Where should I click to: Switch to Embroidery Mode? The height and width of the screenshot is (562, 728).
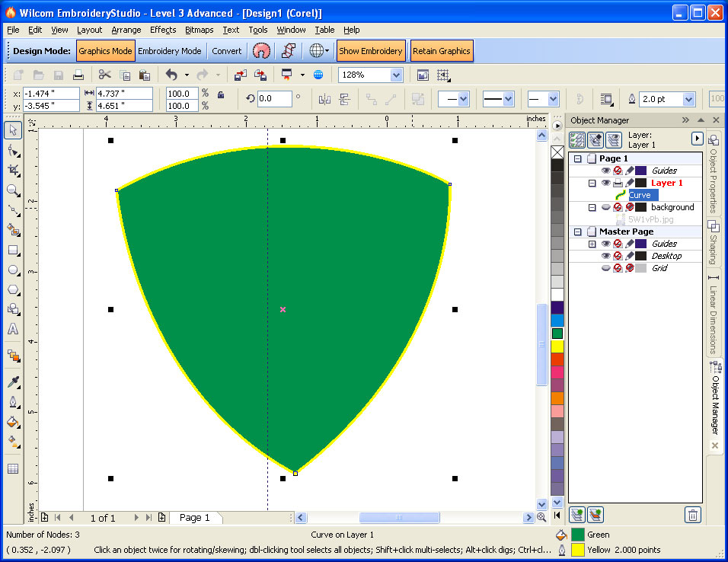click(x=169, y=51)
